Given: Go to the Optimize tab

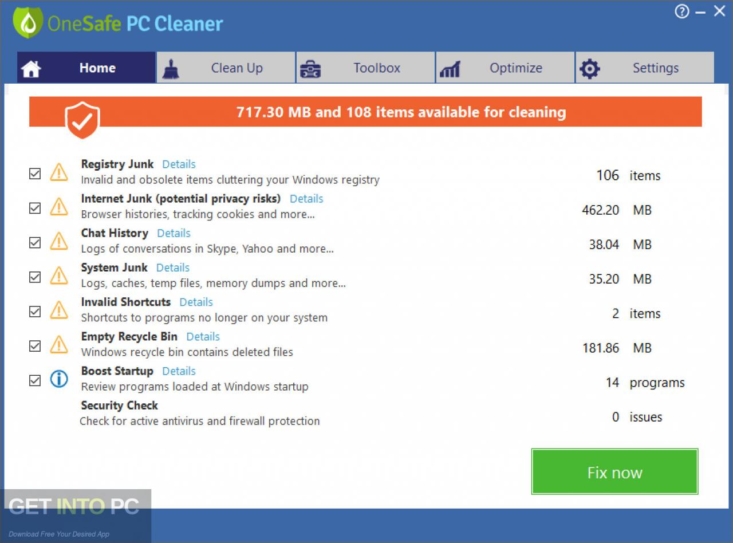Looking at the screenshot, I should click(x=505, y=68).
